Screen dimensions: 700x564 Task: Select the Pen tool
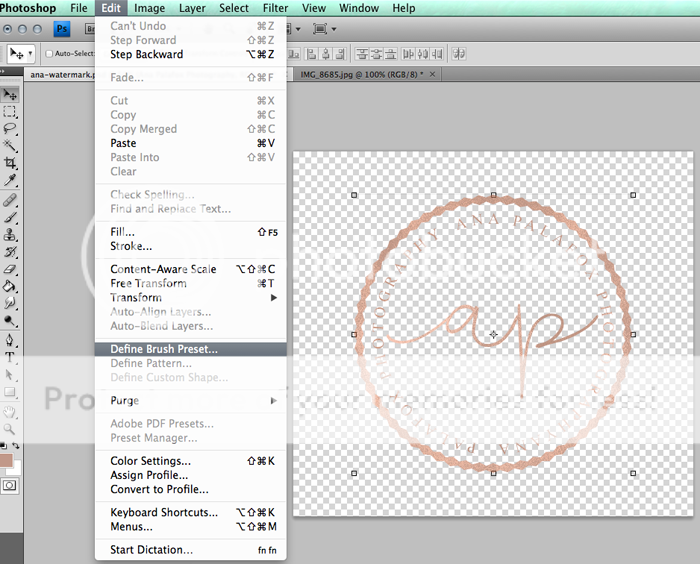pyautogui.click(x=10, y=340)
